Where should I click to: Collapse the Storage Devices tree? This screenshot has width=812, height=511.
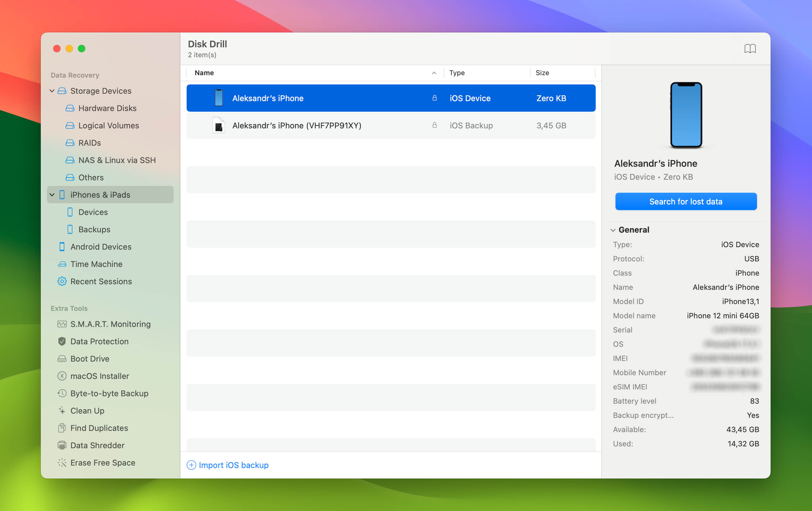point(52,91)
